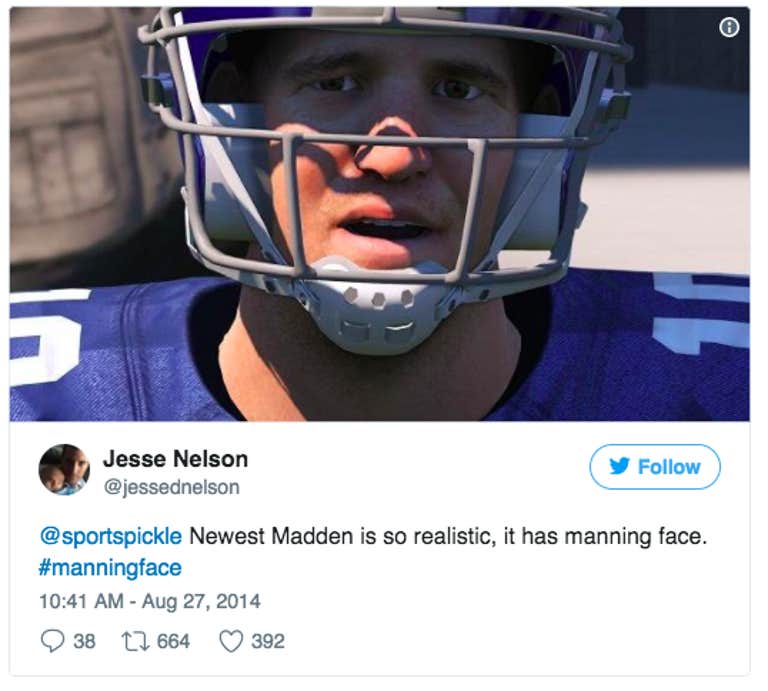Click the white chin strap in the image
Image resolution: width=768 pixels, height=691 pixels.
[377, 306]
